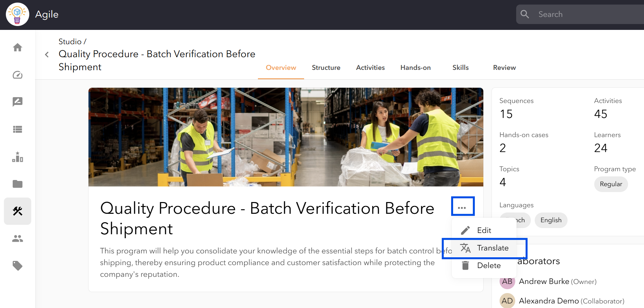
Task: Open the tags label sidebar icon
Action: (x=18, y=266)
